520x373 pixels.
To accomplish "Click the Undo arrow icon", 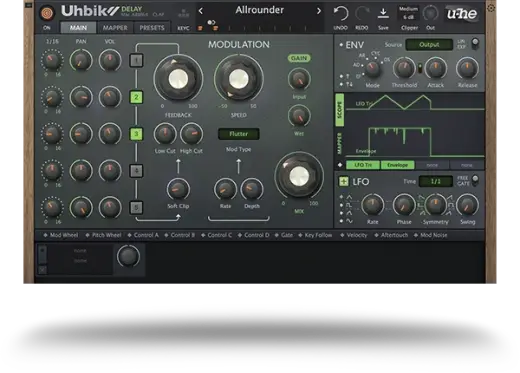I will [341, 13].
